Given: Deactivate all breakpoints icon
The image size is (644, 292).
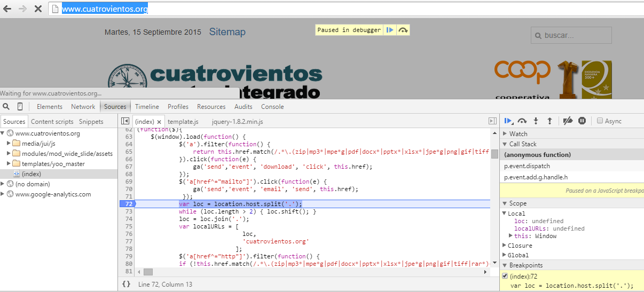Looking at the screenshot, I should 568,121.
